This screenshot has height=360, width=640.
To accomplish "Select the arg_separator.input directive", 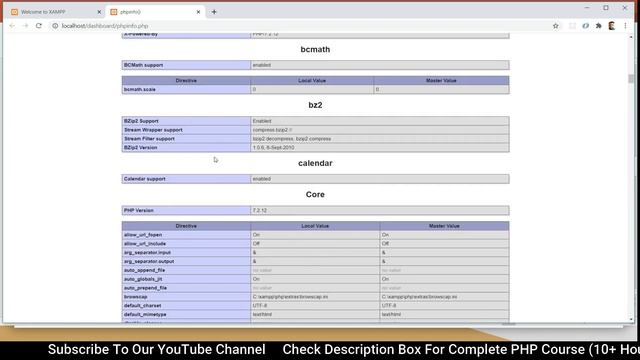I will (147, 253).
